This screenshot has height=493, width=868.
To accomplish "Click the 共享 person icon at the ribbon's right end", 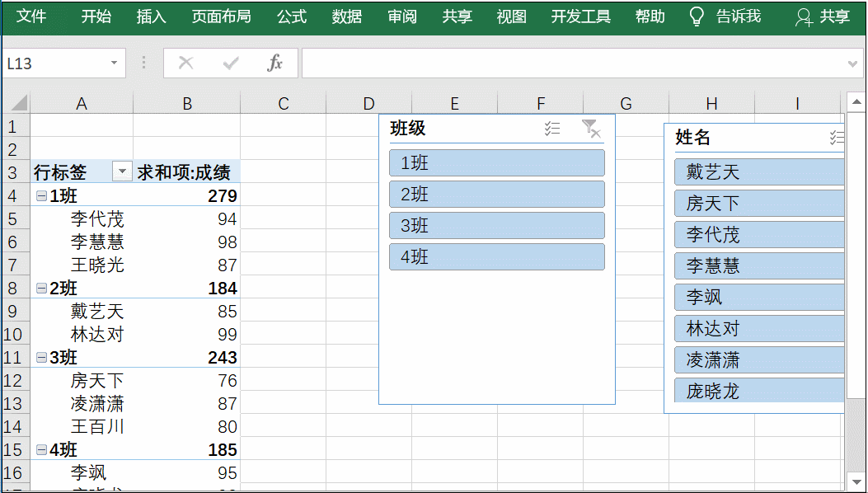I will coord(804,15).
